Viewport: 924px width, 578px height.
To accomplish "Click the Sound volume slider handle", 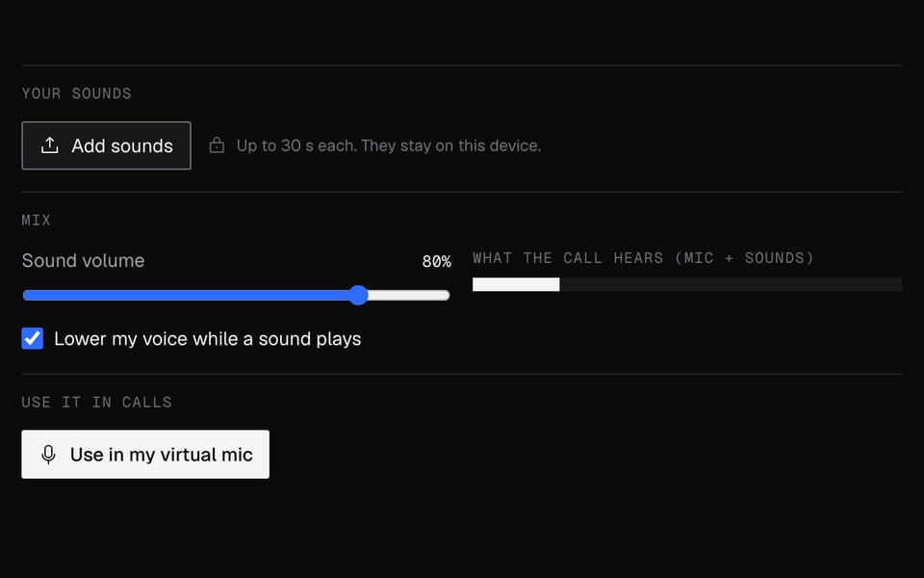I will (358, 295).
